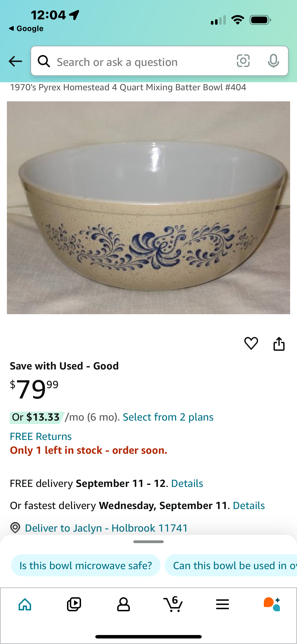Open the camera visual search
The height and width of the screenshot is (644, 297).
[x=243, y=61]
